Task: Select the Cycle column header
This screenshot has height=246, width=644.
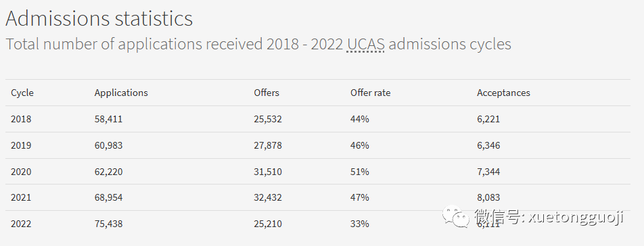Action: coord(22,93)
